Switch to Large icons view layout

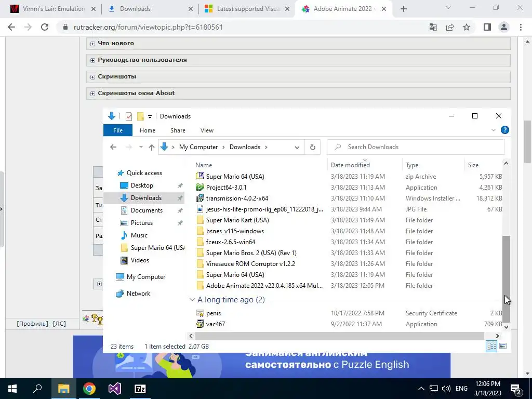pos(503,346)
